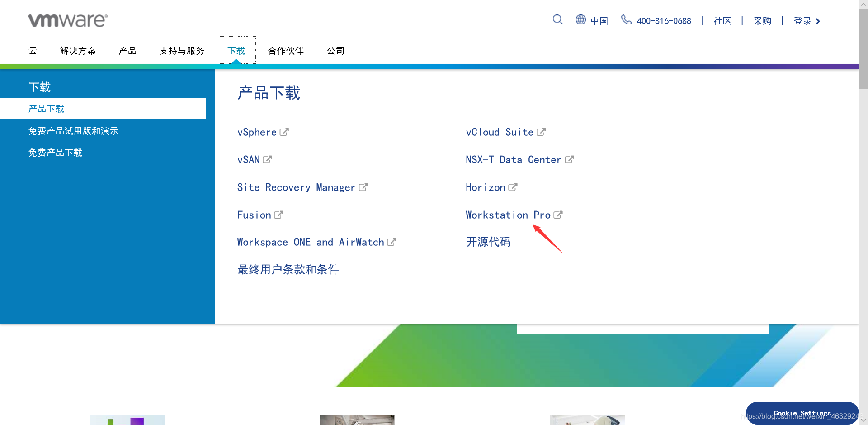Click external link icon beside Horizon

click(x=513, y=187)
